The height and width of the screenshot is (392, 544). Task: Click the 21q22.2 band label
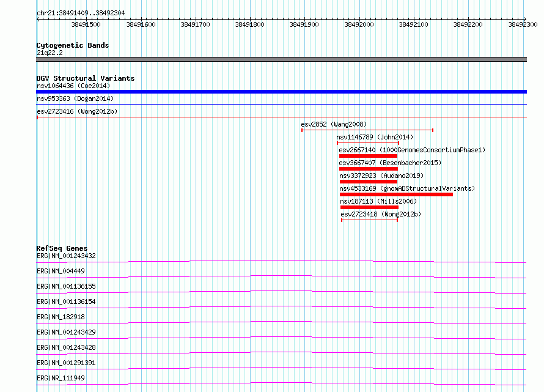coord(50,53)
